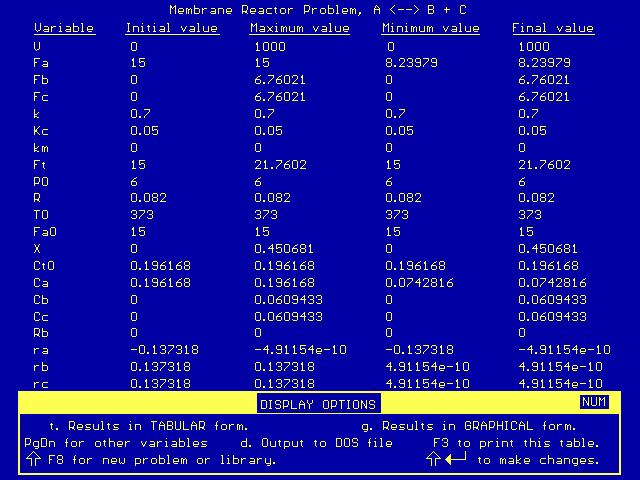Click the Minimum value column header
Image resolution: width=640 pixels, height=480 pixels.
pyautogui.click(x=430, y=28)
